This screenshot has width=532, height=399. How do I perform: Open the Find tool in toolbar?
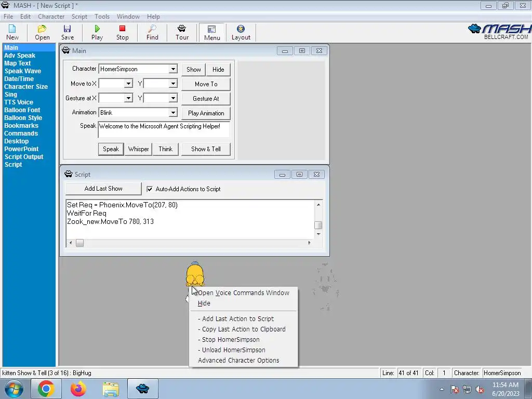pos(152,33)
